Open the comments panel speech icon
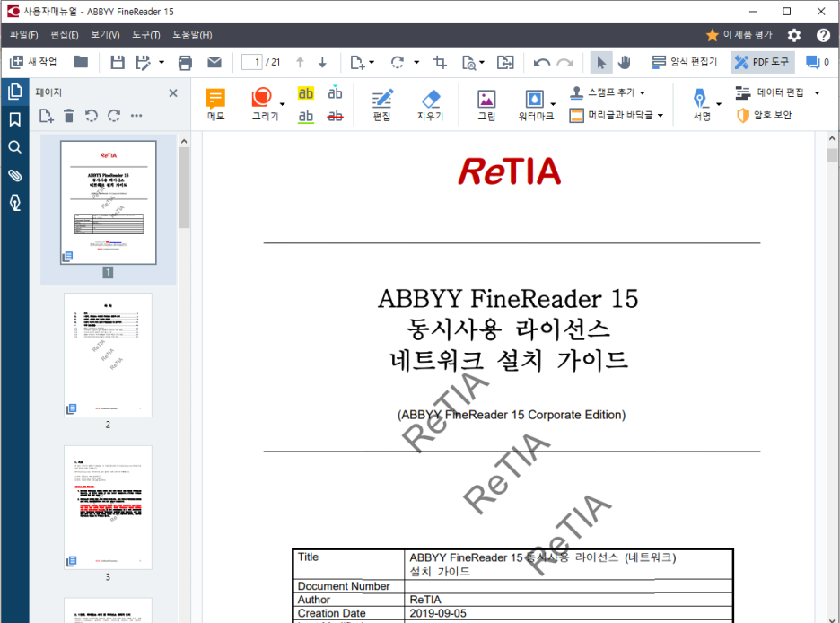Viewport: 840px width, 623px height. pos(813,62)
